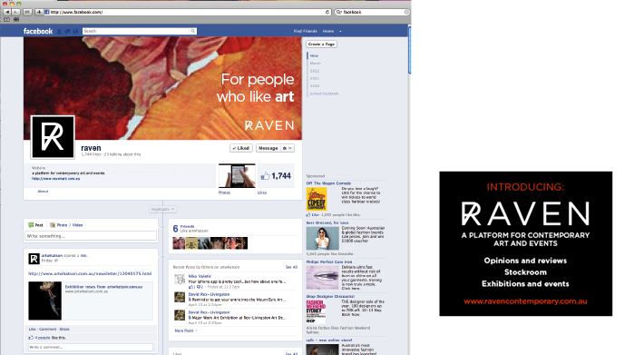Click Like under the shared link post

coord(32,329)
